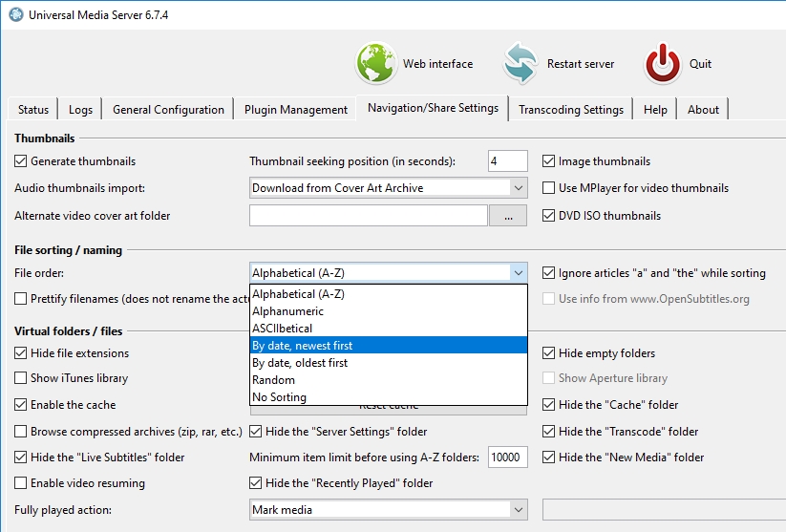Click the Web interface globe icon
786x532 pixels.
(x=376, y=63)
